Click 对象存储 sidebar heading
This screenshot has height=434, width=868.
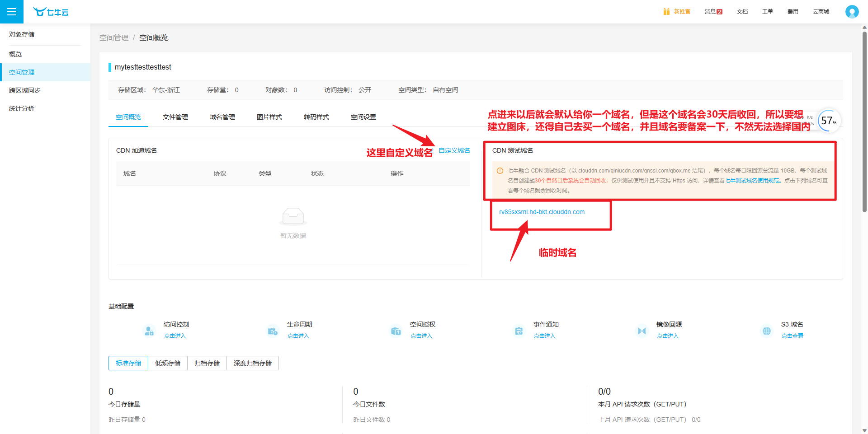click(22, 34)
